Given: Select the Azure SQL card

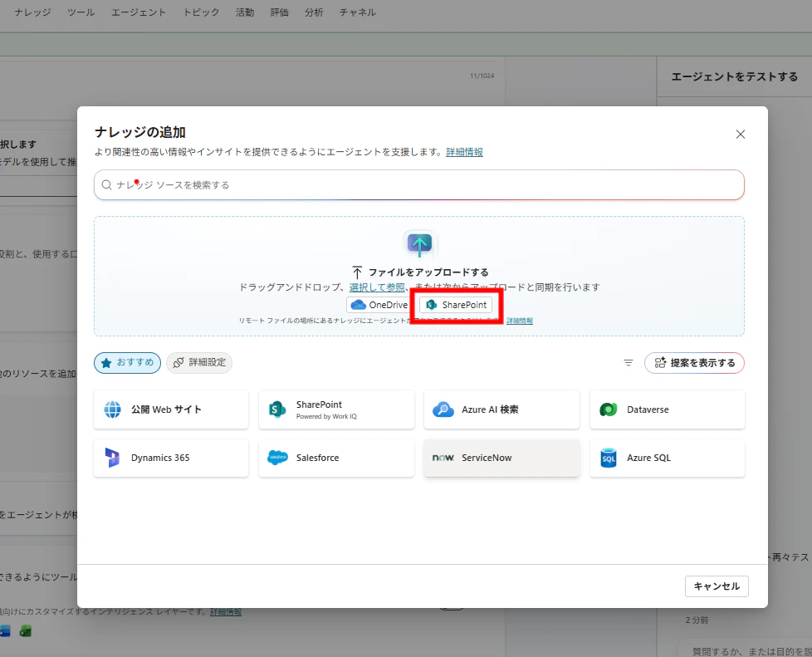Looking at the screenshot, I should pyautogui.click(x=668, y=458).
